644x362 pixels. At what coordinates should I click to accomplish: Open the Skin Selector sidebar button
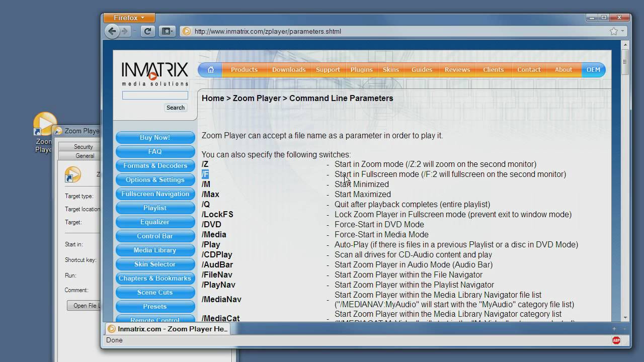[155, 264]
